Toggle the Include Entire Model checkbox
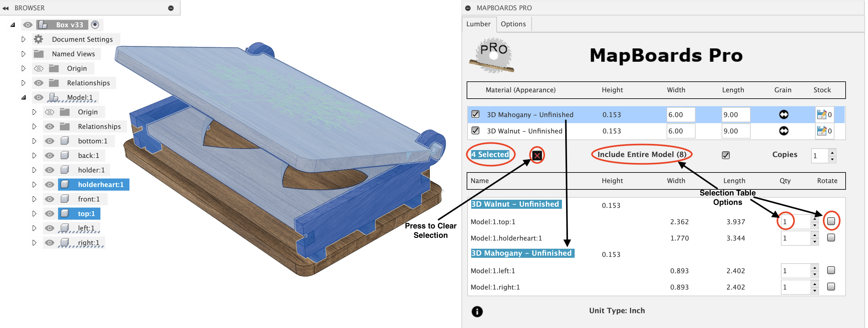868x328 pixels. 726,155
